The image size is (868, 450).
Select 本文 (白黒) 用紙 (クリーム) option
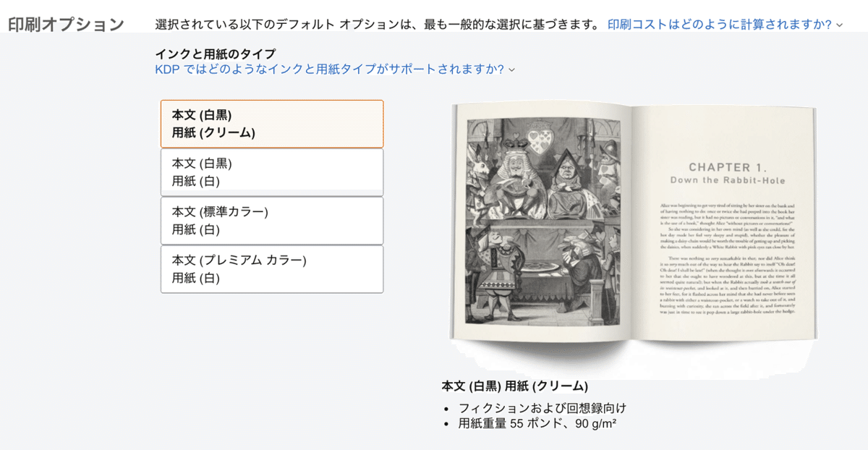click(272, 124)
